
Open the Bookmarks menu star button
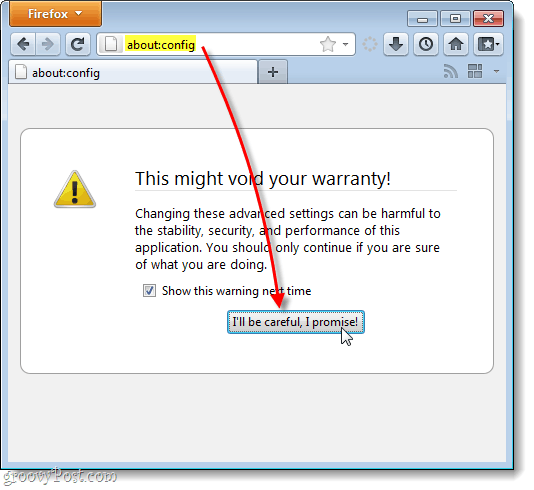488,44
